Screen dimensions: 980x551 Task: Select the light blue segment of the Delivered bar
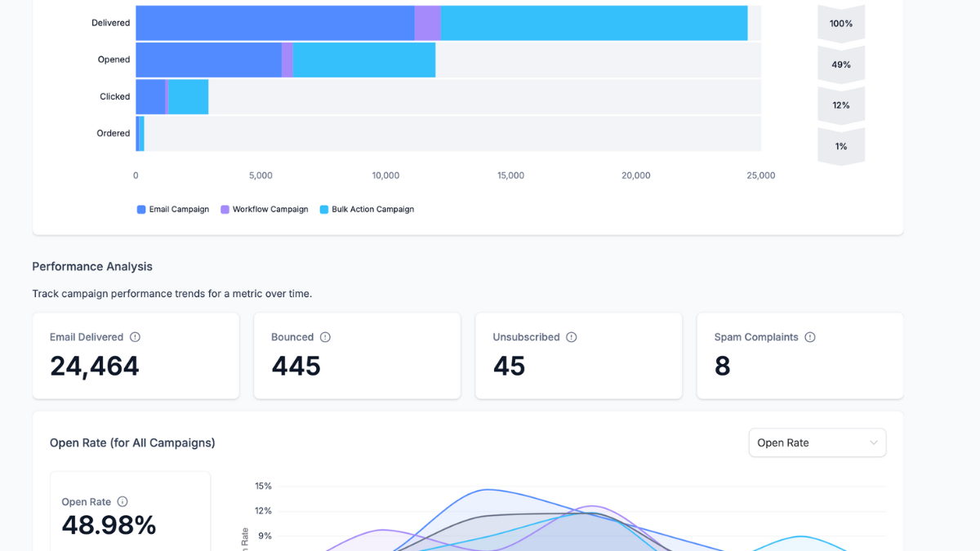pyautogui.click(x=594, y=23)
